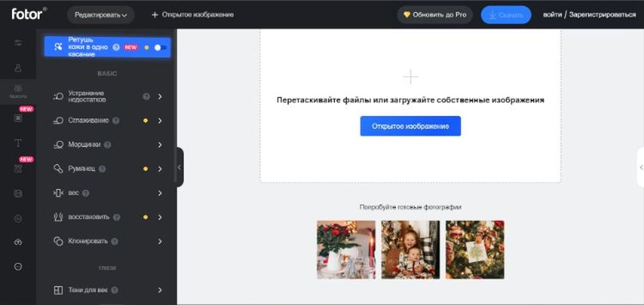
Task: Click help icon next to Клонировать
Action: tap(115, 241)
